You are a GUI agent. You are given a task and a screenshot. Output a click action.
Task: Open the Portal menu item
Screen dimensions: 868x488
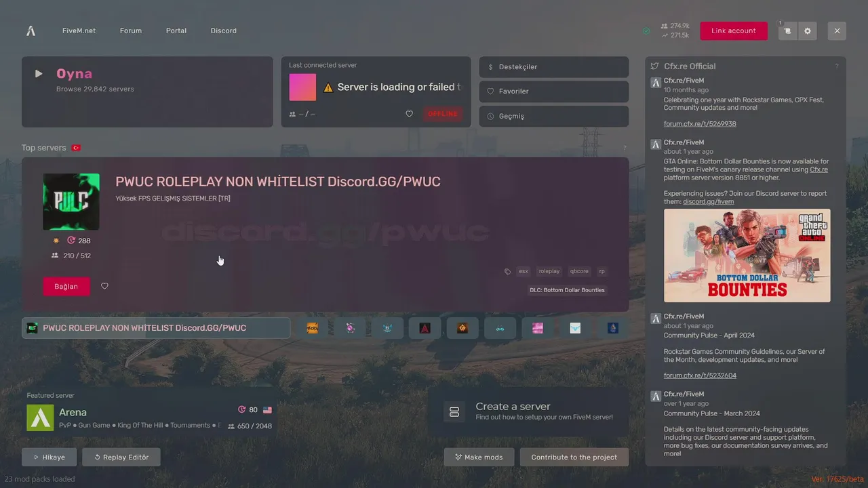click(x=176, y=30)
